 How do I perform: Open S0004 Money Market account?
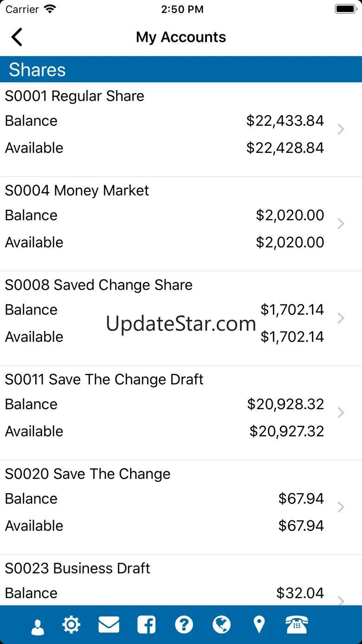point(77,190)
